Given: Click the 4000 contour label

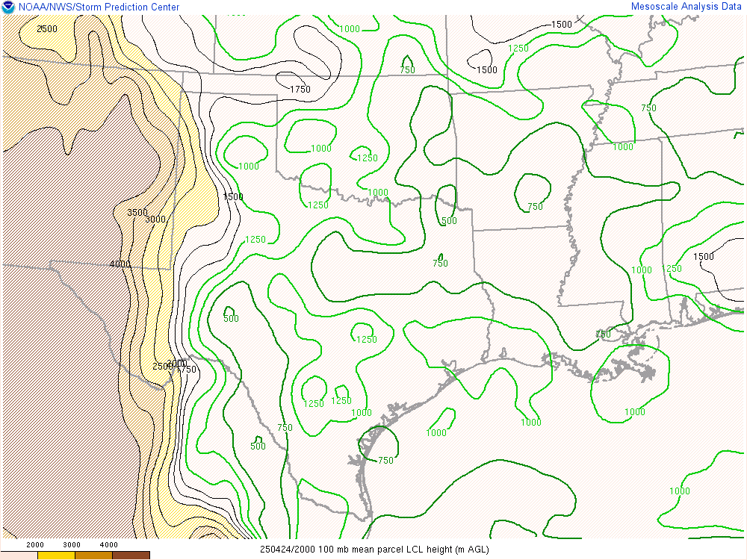Looking at the screenshot, I should pos(120,264).
